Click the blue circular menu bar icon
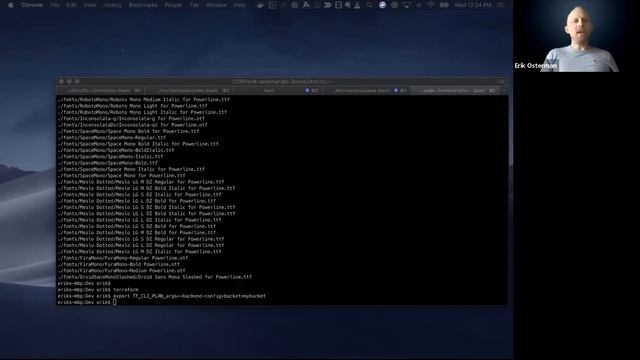 (x=382, y=5)
